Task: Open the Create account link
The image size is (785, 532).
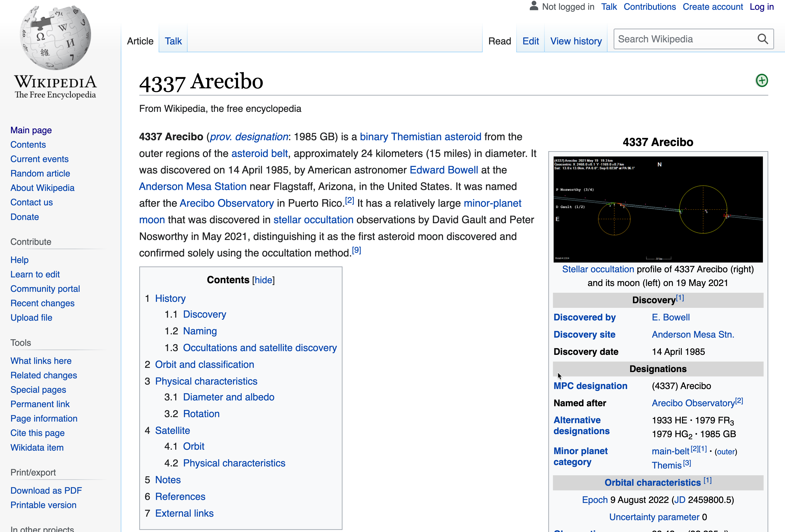Action: tap(712, 7)
